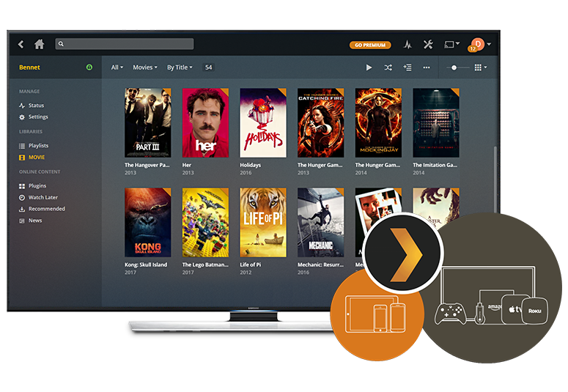Focus the search input field
Viewport: 568px width, 392px height.
(125, 44)
